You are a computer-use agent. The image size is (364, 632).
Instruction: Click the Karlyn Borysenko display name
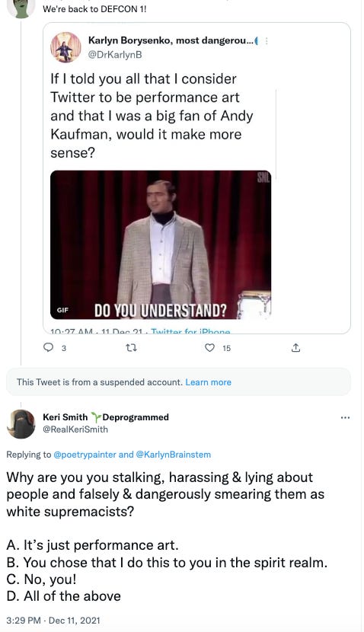click(171, 40)
